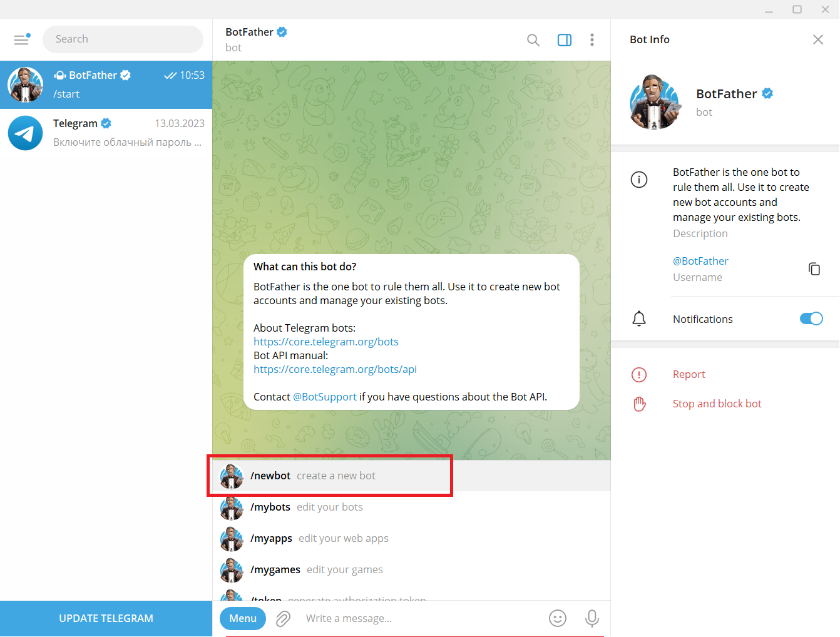
Task: Click the Report warning icon
Action: tap(639, 375)
